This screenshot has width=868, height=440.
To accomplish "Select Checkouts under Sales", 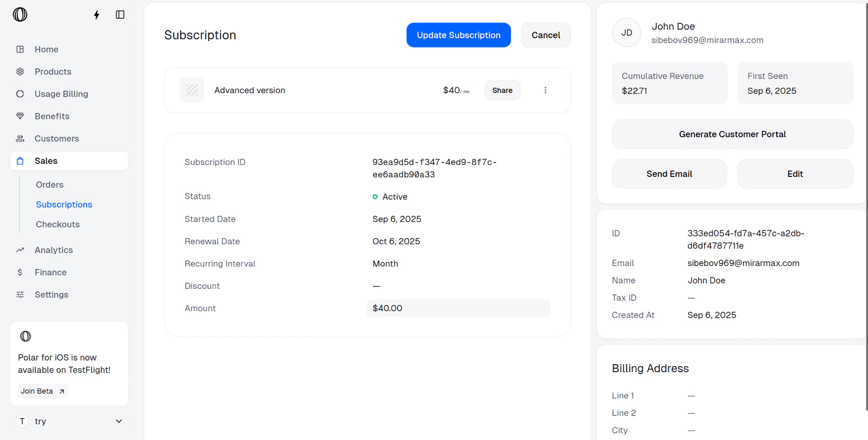I will pyautogui.click(x=58, y=224).
